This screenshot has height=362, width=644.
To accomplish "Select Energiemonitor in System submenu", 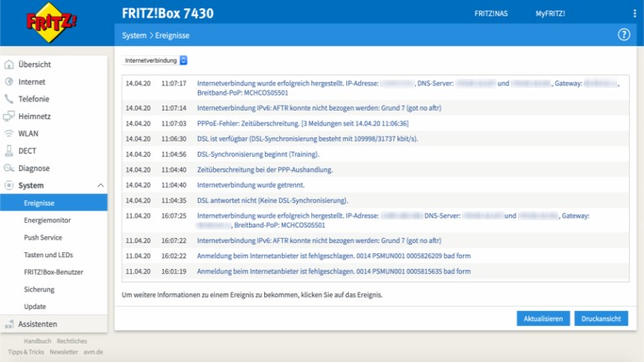I will coord(47,220).
